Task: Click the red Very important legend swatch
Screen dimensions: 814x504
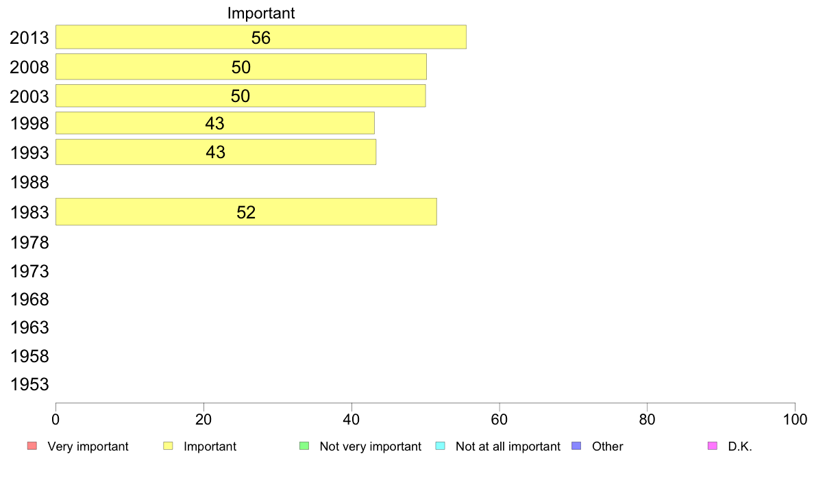Action: coord(32,446)
